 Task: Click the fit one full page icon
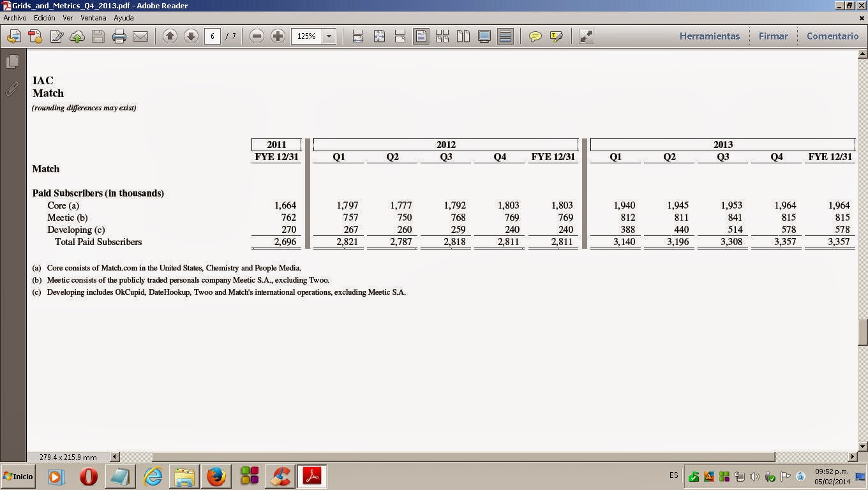379,36
